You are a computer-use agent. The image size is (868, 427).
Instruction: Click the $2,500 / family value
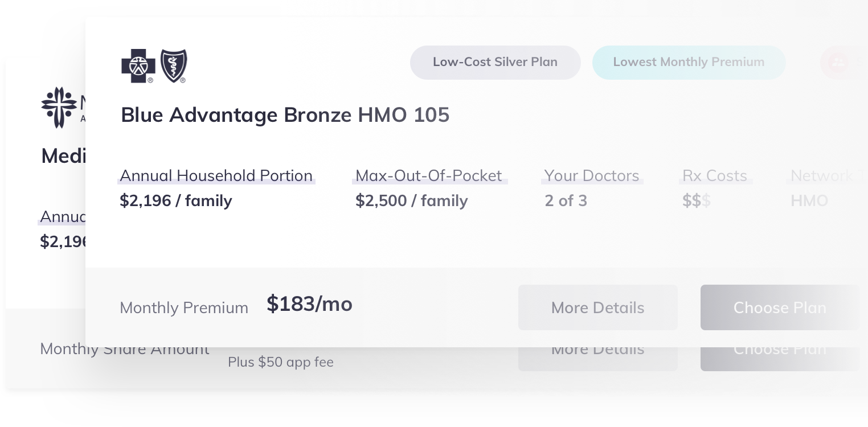coord(412,200)
